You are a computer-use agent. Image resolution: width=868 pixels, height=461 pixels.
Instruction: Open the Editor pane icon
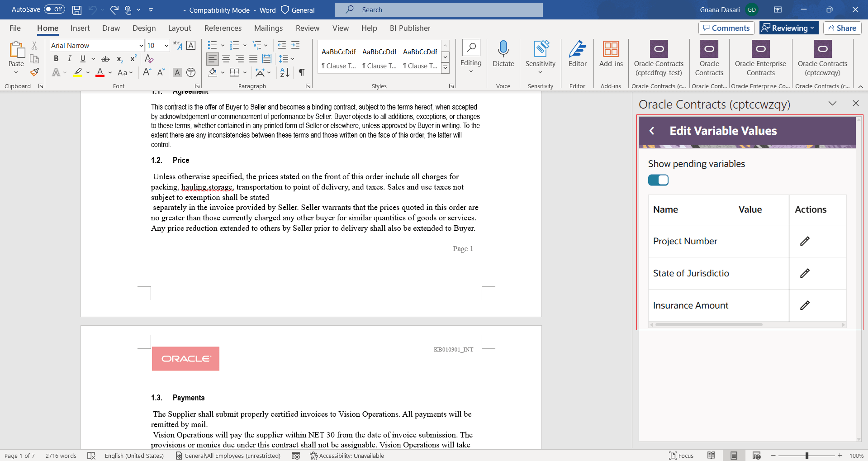(577, 54)
